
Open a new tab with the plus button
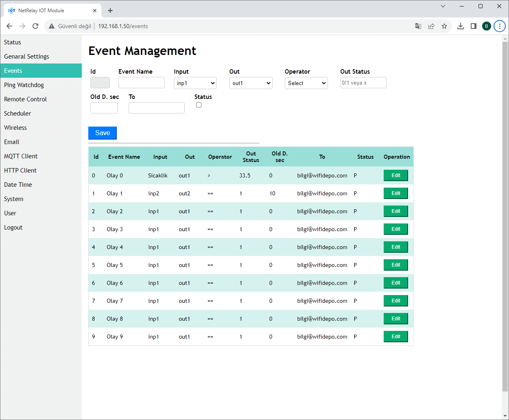[x=110, y=11]
